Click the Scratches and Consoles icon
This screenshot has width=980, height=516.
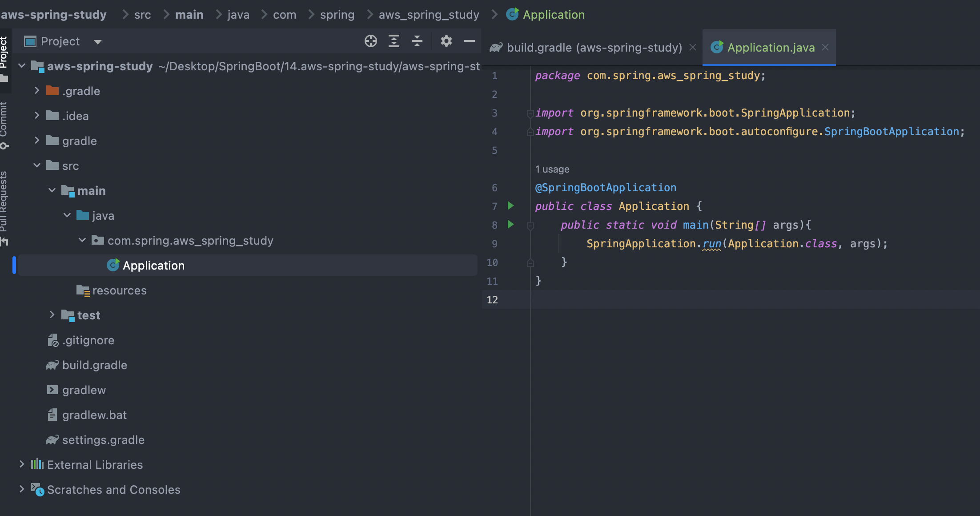[x=37, y=489]
